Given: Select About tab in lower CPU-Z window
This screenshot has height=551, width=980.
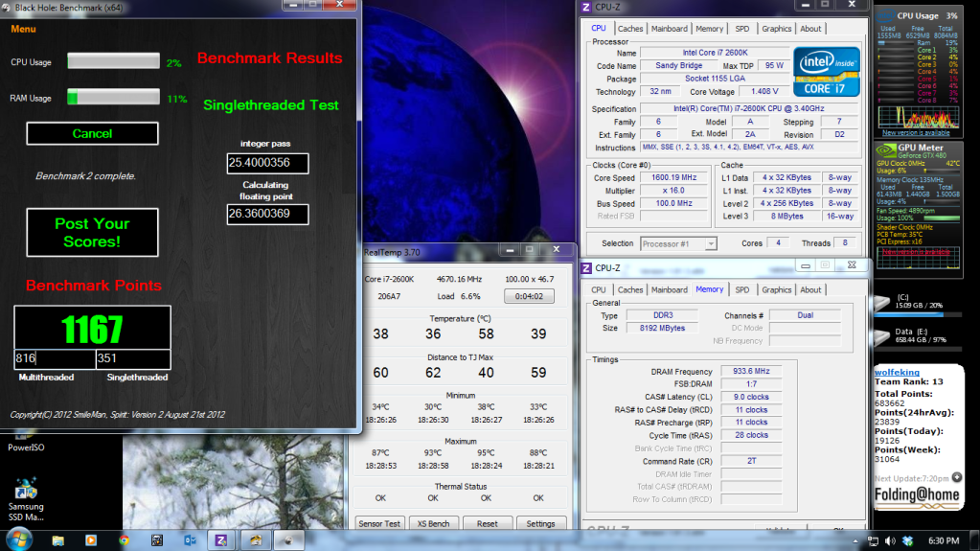Looking at the screenshot, I should coord(810,290).
